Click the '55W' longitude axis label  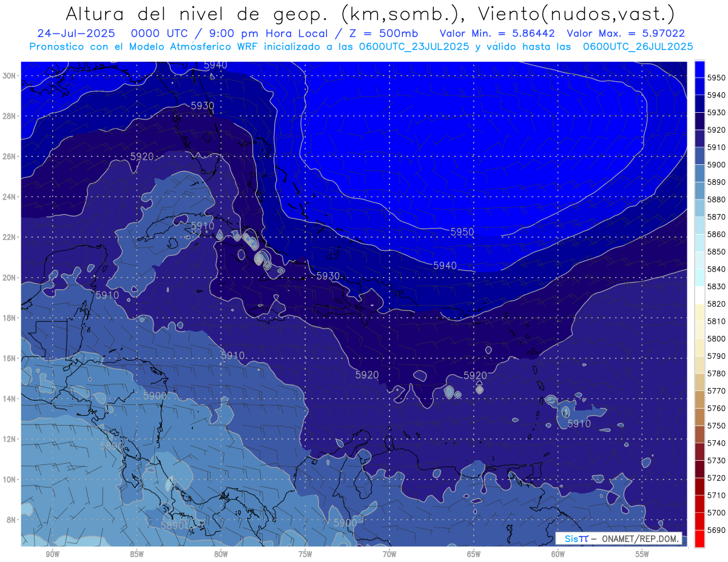642,554
